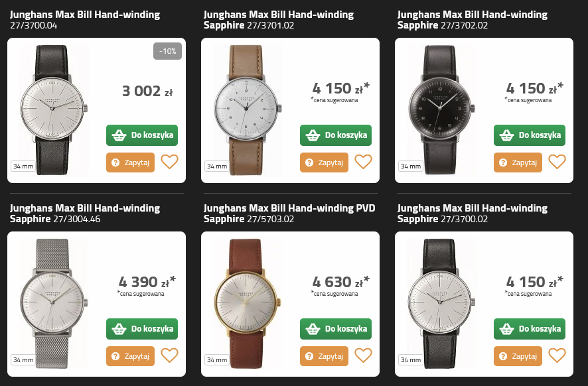Select 34 mm size tag on gold PVD watch
Screen dimensions: 588x386
[x=217, y=359]
